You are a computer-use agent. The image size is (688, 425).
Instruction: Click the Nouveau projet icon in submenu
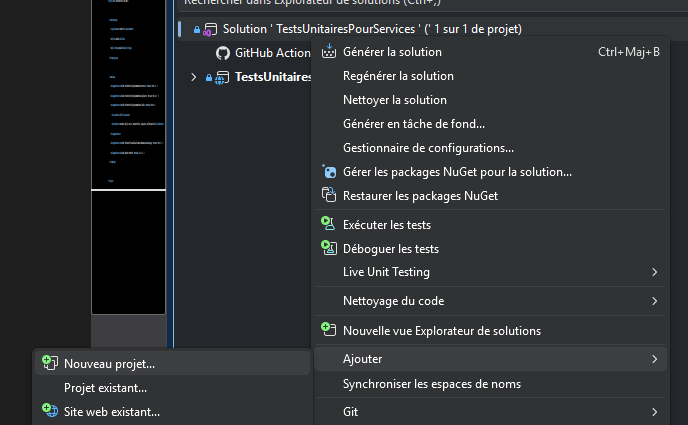coord(50,363)
